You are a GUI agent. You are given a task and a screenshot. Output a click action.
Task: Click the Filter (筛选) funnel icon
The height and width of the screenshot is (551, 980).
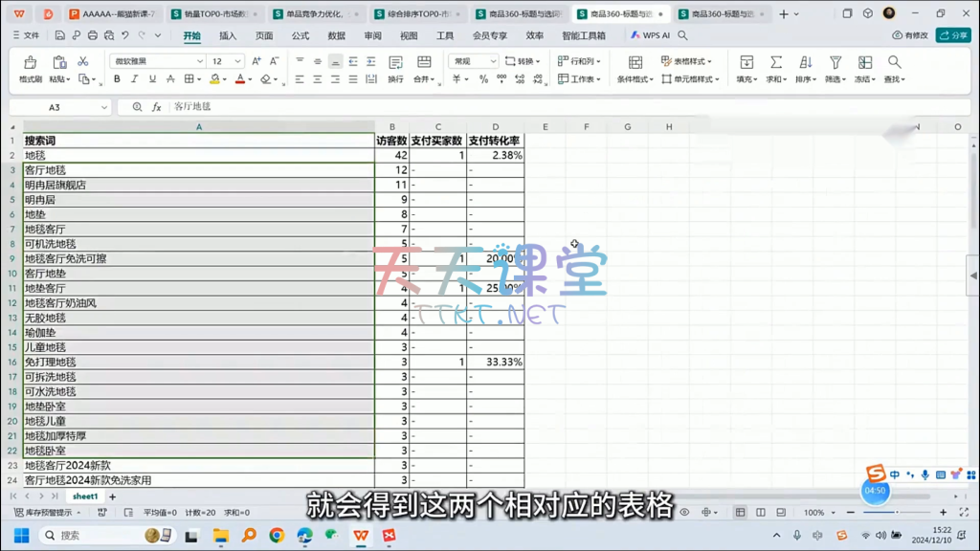[x=834, y=62]
